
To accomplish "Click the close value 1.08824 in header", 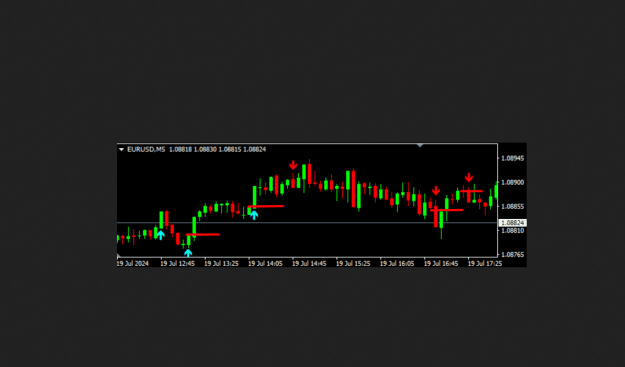I will pyautogui.click(x=255, y=149).
